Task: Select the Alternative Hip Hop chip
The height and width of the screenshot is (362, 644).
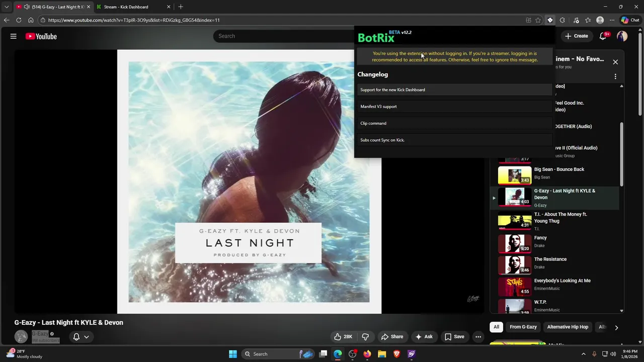Action: click(568, 327)
